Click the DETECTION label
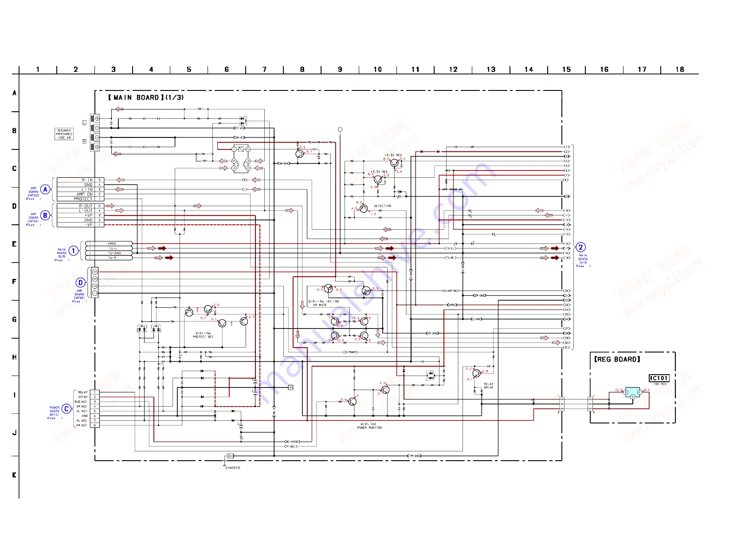The height and width of the screenshot is (560, 745). 382,206
